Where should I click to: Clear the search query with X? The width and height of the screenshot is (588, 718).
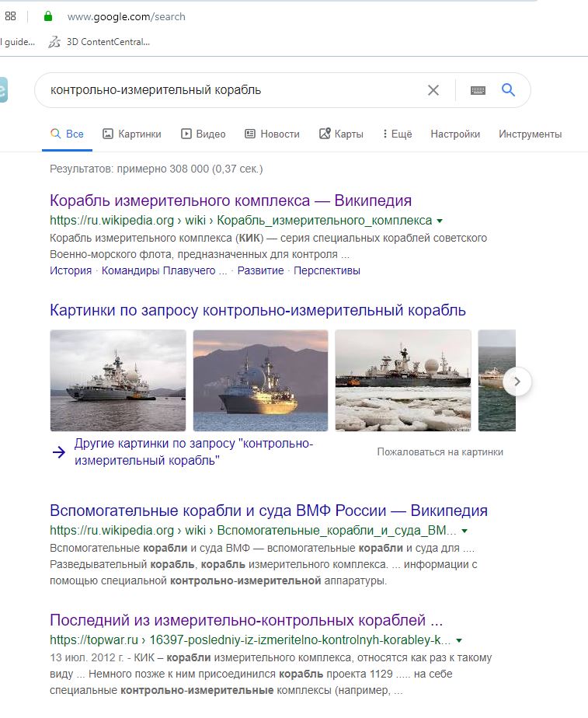433,90
